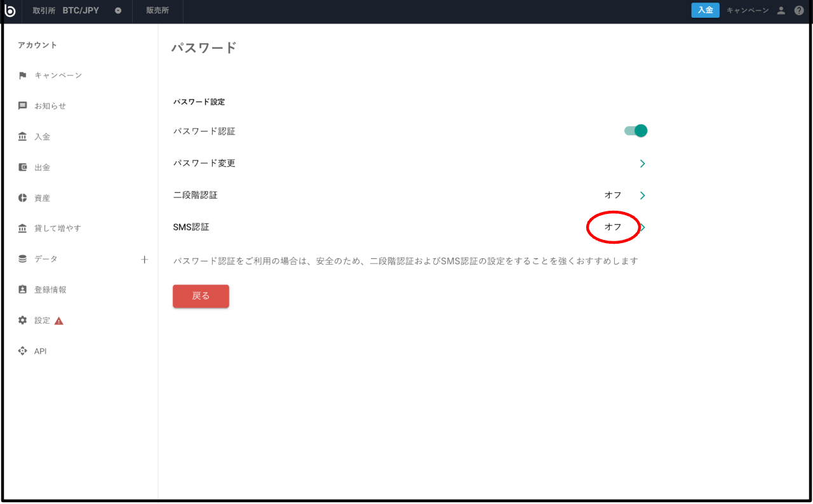Open お知らせ in the sidebar
Image resolution: width=813 pixels, height=504 pixels.
tap(50, 106)
